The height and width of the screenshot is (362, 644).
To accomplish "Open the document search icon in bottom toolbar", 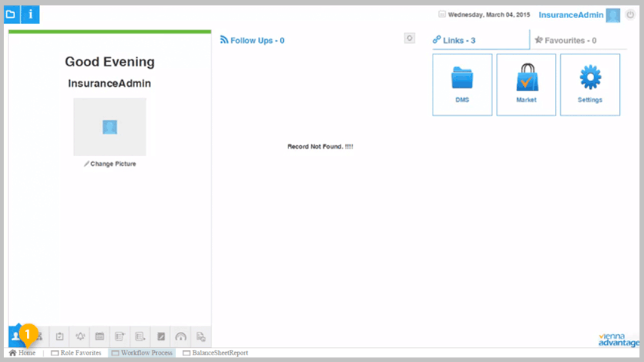I will 201,336.
